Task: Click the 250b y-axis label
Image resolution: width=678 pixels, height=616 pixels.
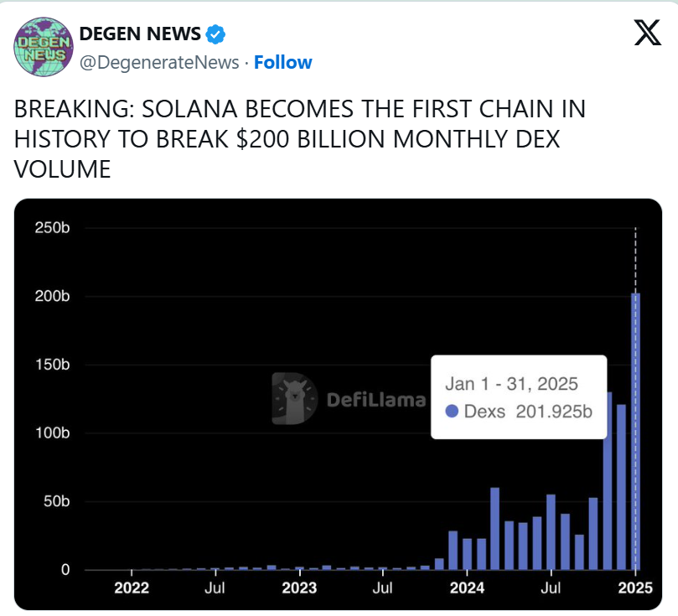Action: click(52, 228)
